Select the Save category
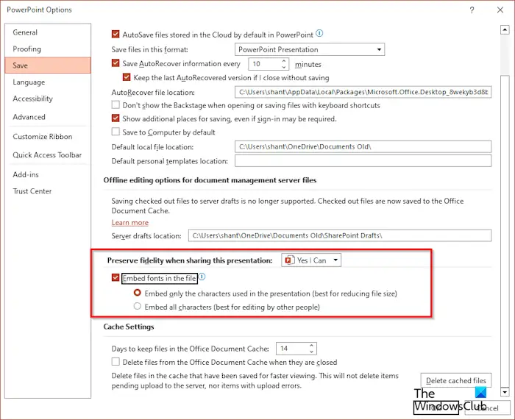Screen dimensions: 515x420 point(48,65)
